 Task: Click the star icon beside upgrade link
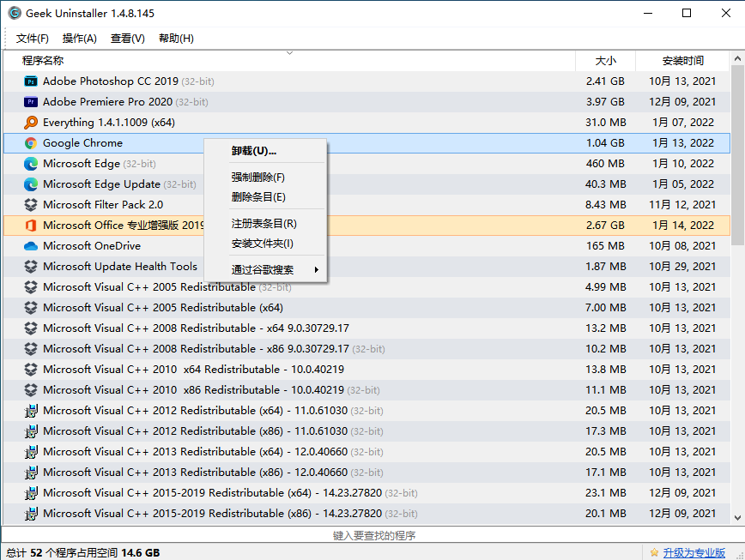coord(654,552)
